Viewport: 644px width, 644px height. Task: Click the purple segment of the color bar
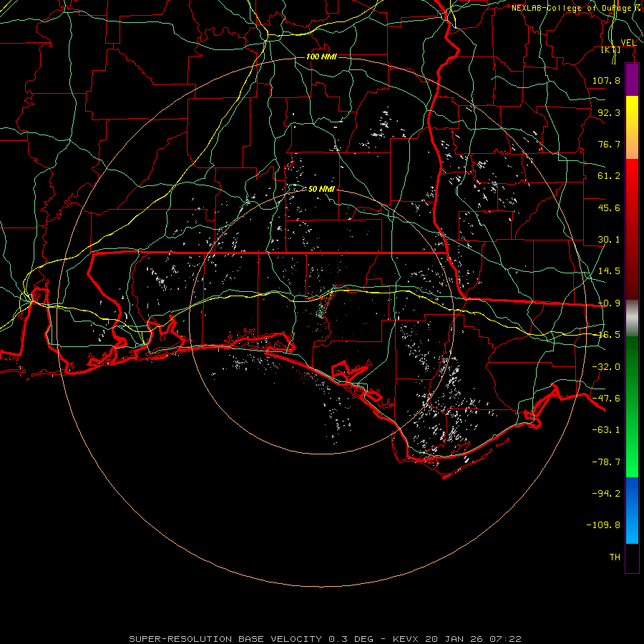coord(632,80)
